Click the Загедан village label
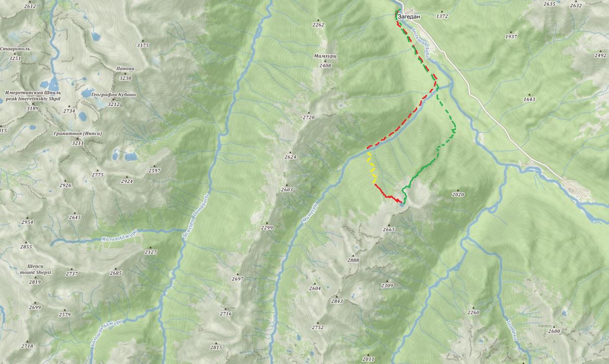The width and height of the screenshot is (609, 364). click(x=409, y=16)
